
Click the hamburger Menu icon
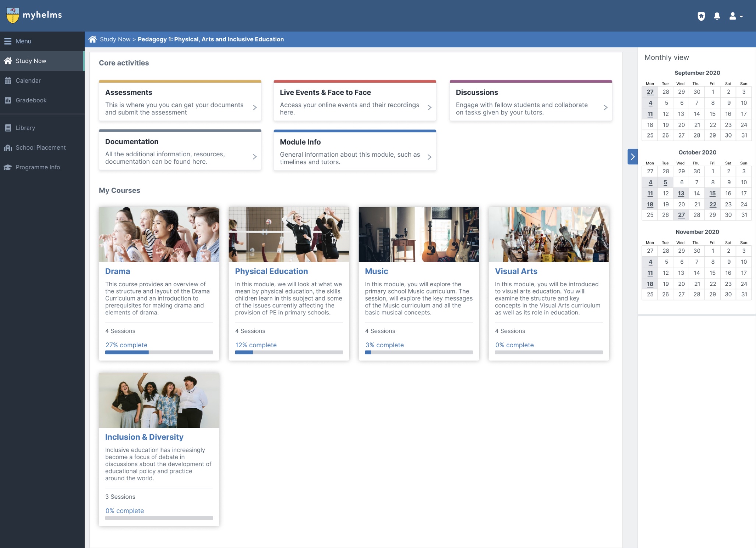pyautogui.click(x=8, y=41)
